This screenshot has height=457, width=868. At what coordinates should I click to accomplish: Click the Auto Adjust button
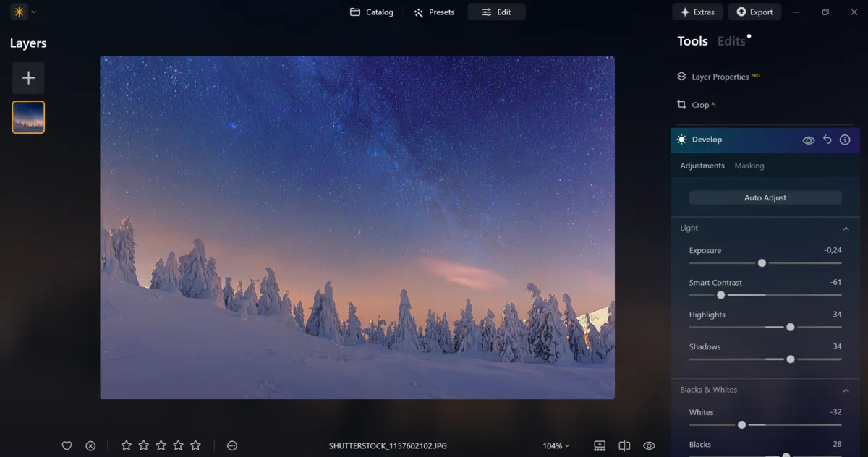[x=765, y=197]
